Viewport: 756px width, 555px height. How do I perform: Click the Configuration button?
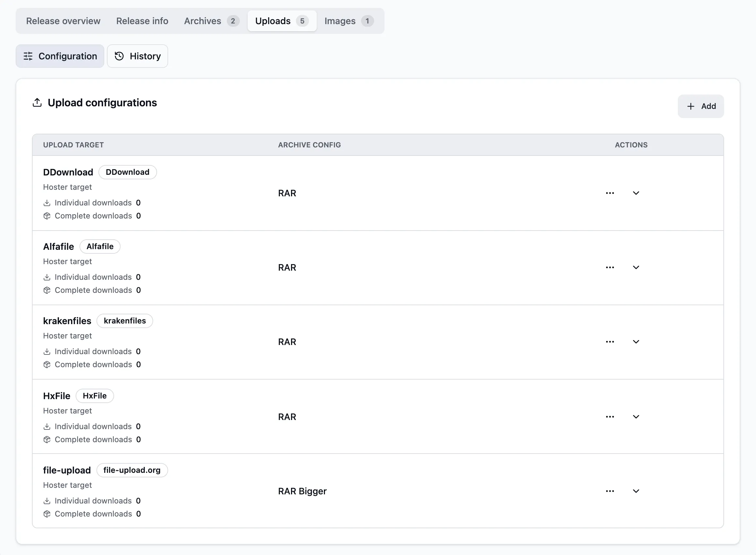point(60,56)
